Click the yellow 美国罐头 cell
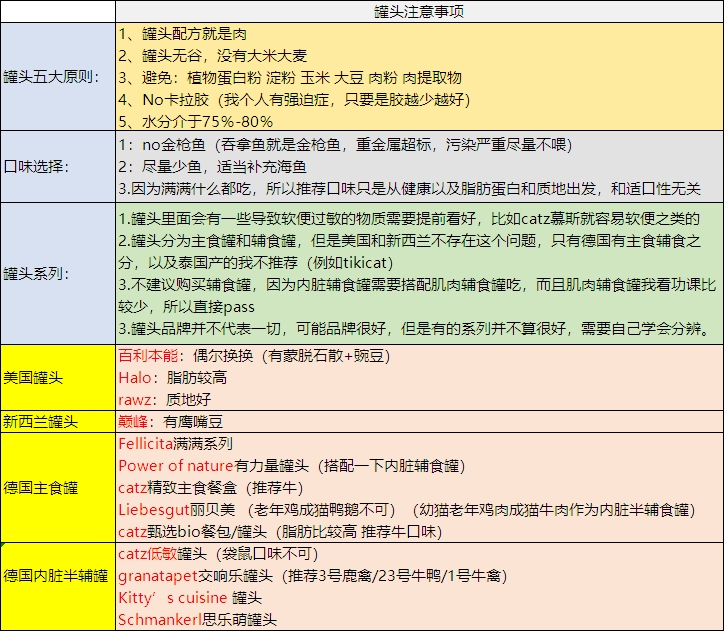This screenshot has height=631, width=724. coord(58,378)
